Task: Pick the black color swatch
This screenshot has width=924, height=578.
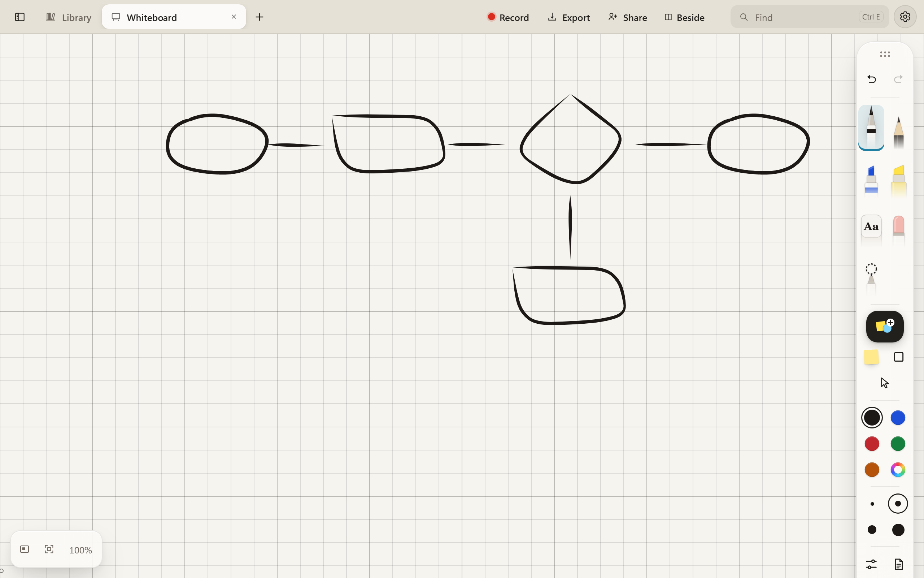Action: pyautogui.click(x=872, y=418)
